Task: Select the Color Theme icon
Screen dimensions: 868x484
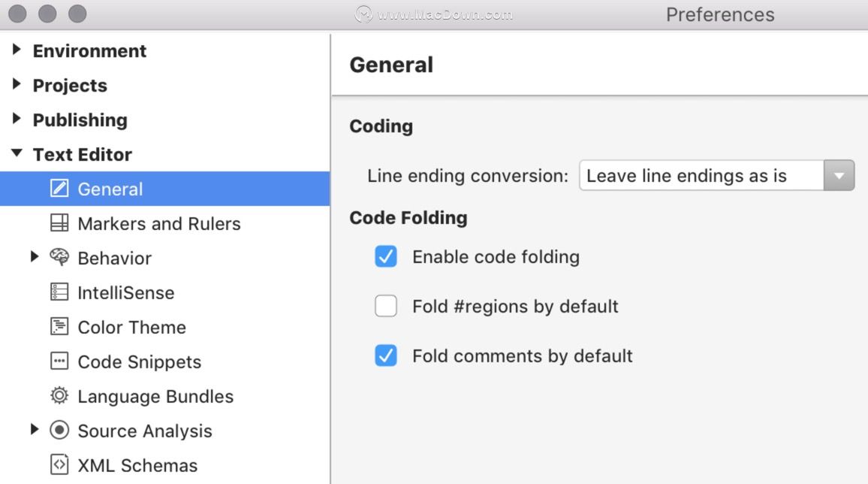Action: [x=59, y=326]
